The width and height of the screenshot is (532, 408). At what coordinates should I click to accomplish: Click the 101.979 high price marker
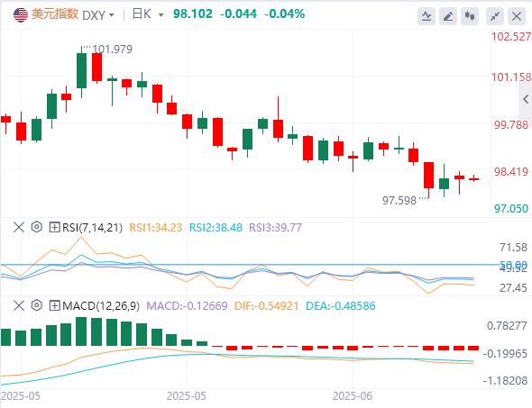tap(113, 50)
